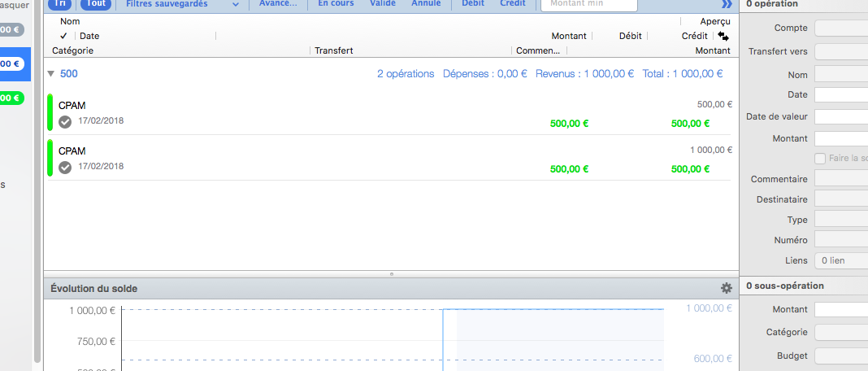This screenshot has width=868, height=371.
Task: Select the second CPAM operation name
Action: point(72,151)
